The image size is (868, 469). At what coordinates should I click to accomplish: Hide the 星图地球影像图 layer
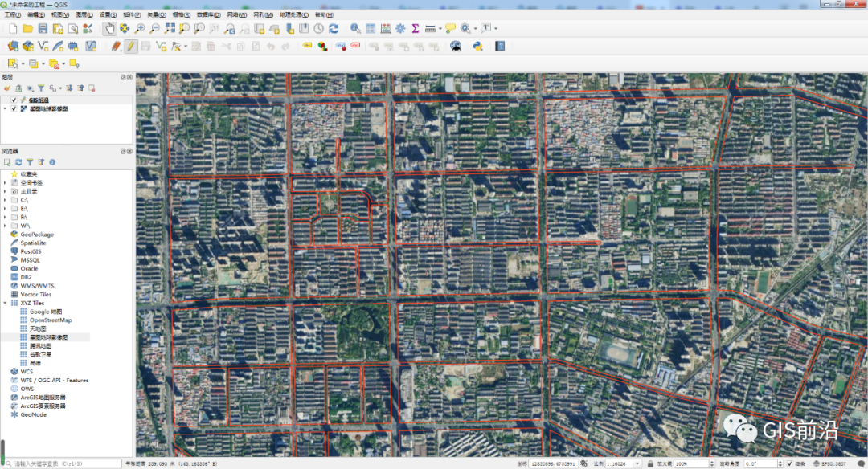tap(14, 109)
